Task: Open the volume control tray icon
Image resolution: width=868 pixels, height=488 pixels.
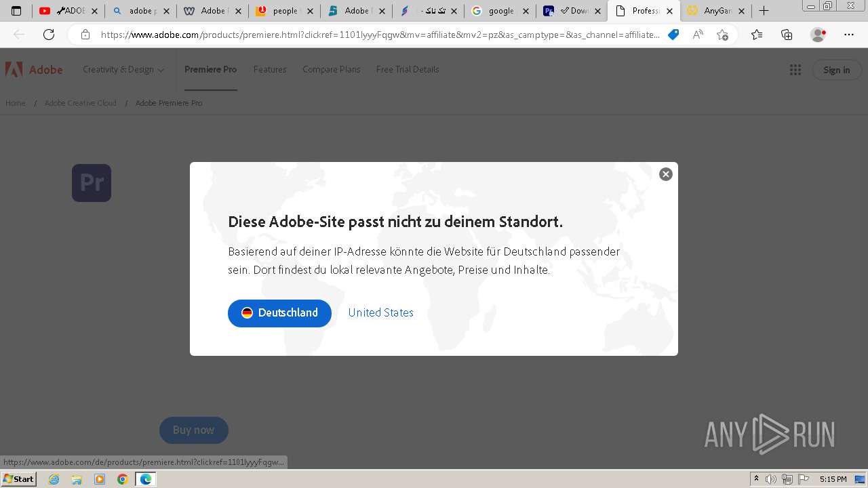Action: pos(771,479)
